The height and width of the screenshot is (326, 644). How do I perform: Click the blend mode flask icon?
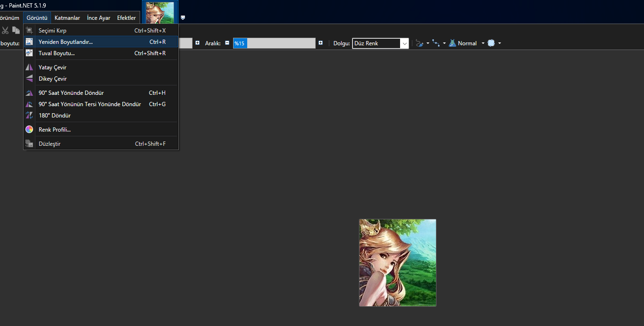(x=452, y=43)
